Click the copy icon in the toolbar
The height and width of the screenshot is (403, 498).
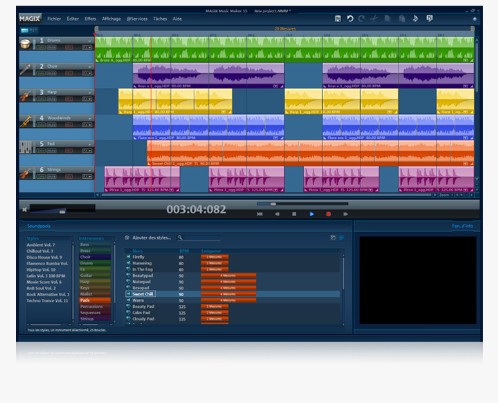[x=387, y=19]
